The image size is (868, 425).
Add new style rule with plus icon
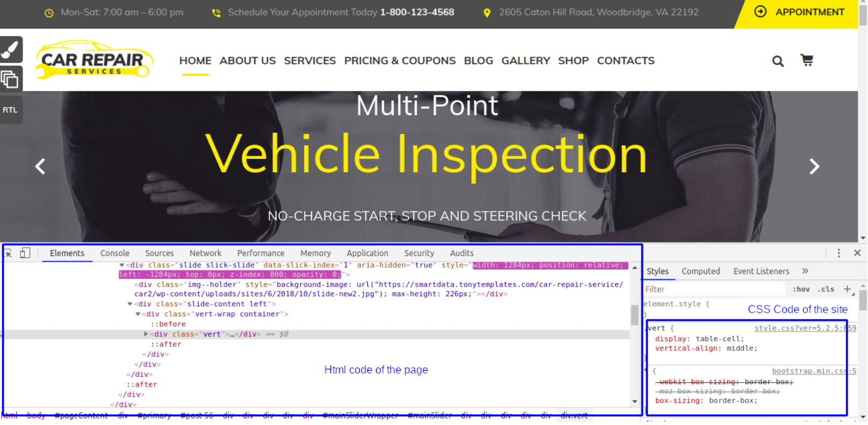pyautogui.click(x=847, y=289)
